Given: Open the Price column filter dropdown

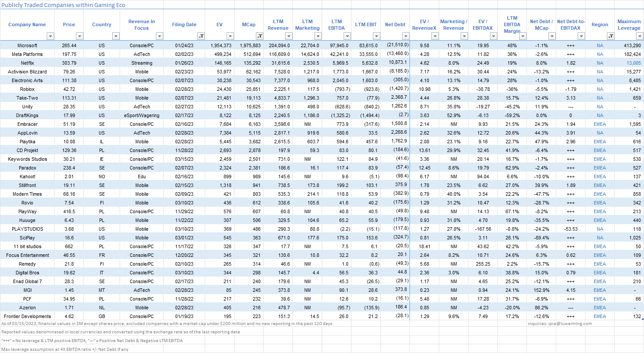Looking at the screenshot, I should point(79,36).
